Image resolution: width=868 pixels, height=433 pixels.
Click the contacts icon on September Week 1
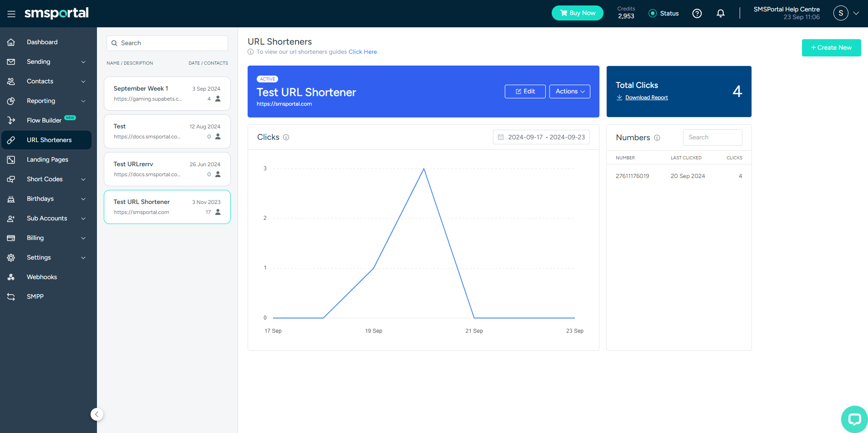[x=218, y=99]
